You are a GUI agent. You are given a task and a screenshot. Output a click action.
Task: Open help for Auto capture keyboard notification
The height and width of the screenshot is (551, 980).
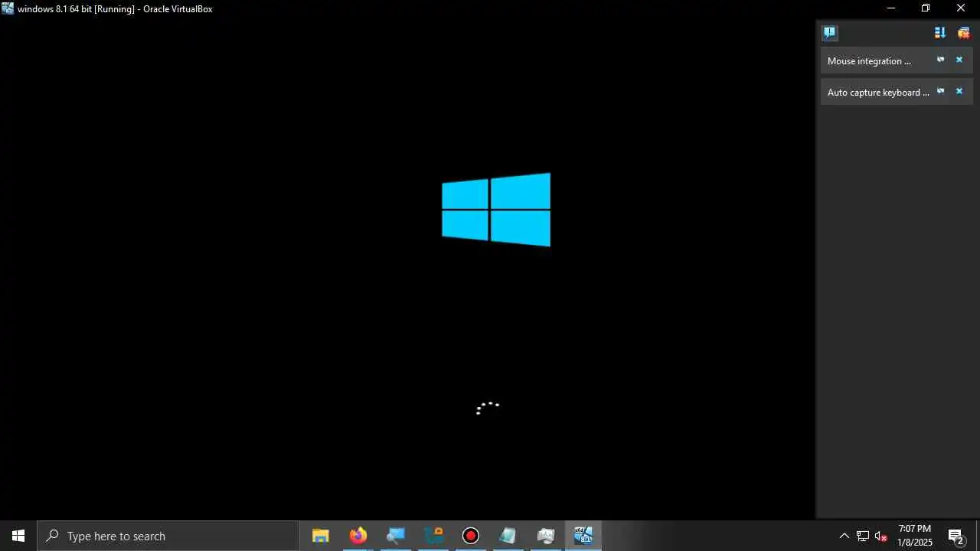coord(941,91)
